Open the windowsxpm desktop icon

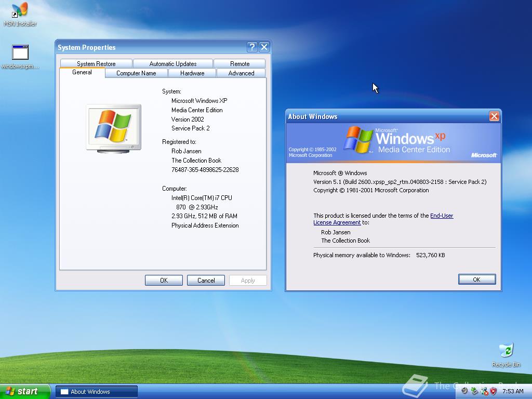[x=20, y=57]
